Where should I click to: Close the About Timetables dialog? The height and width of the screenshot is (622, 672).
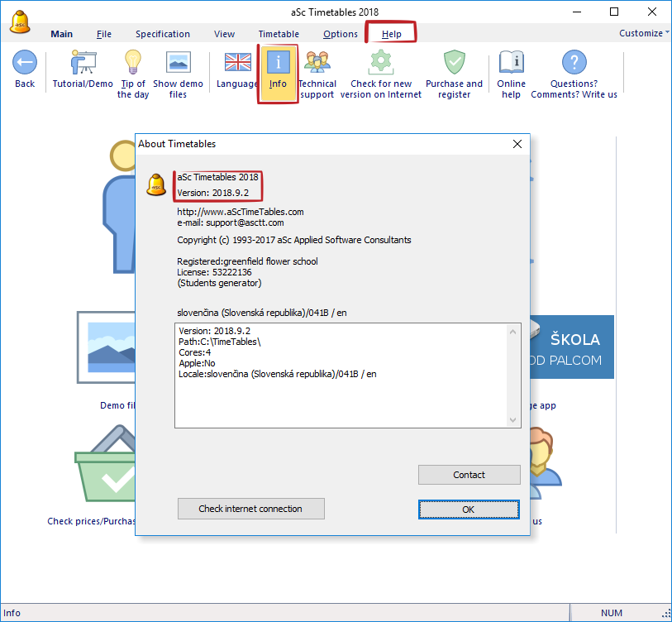point(517,144)
